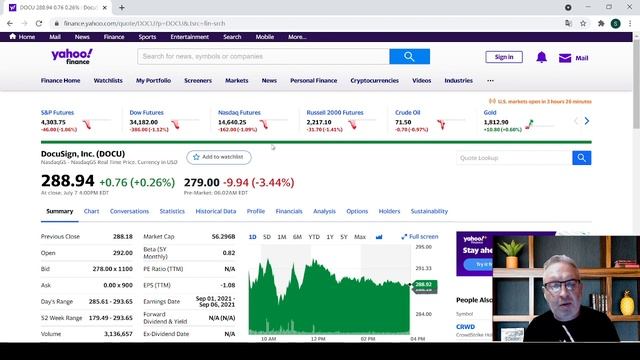Click the browser back arrow
The image size is (640, 360).
point(10,24)
